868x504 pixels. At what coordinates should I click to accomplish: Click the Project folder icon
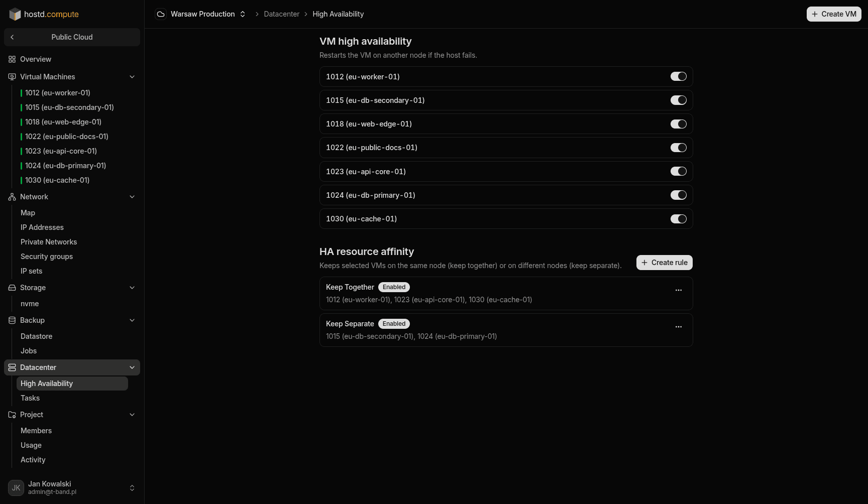(12, 415)
